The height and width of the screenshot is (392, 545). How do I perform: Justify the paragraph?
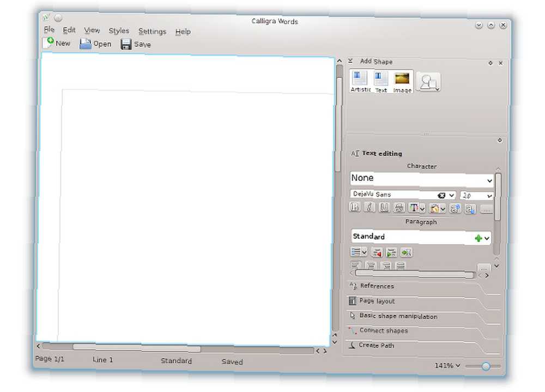point(401,266)
